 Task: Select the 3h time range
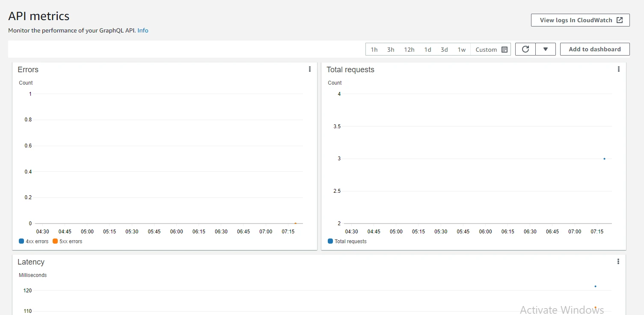coord(391,50)
